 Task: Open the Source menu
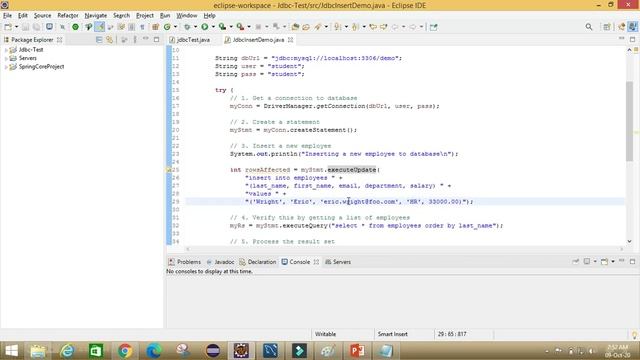tap(42, 16)
